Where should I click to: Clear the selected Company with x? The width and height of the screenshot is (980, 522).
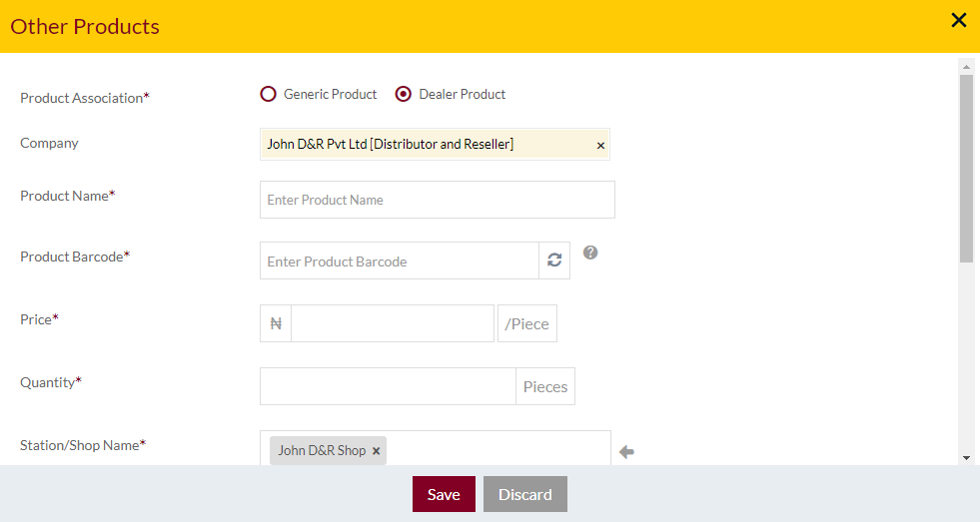click(600, 146)
